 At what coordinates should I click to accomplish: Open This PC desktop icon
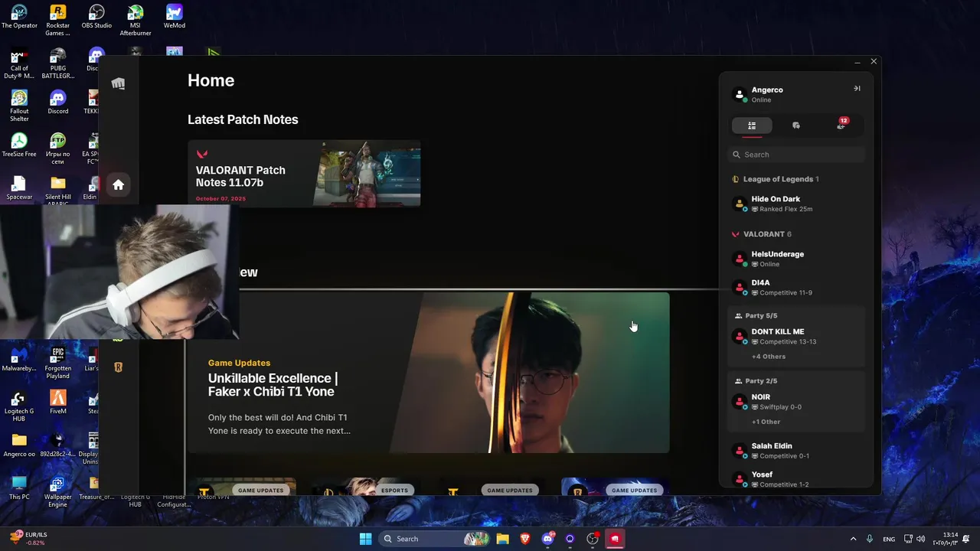(19, 488)
